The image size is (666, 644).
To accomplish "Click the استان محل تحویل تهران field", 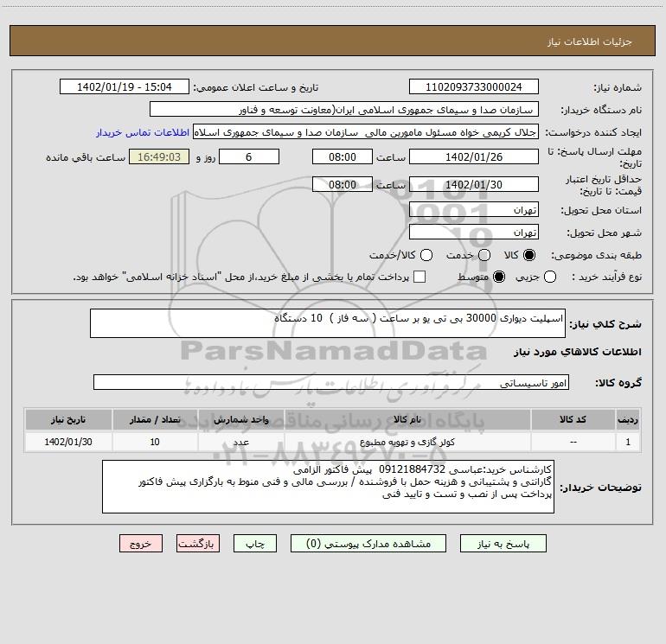I will (474, 210).
